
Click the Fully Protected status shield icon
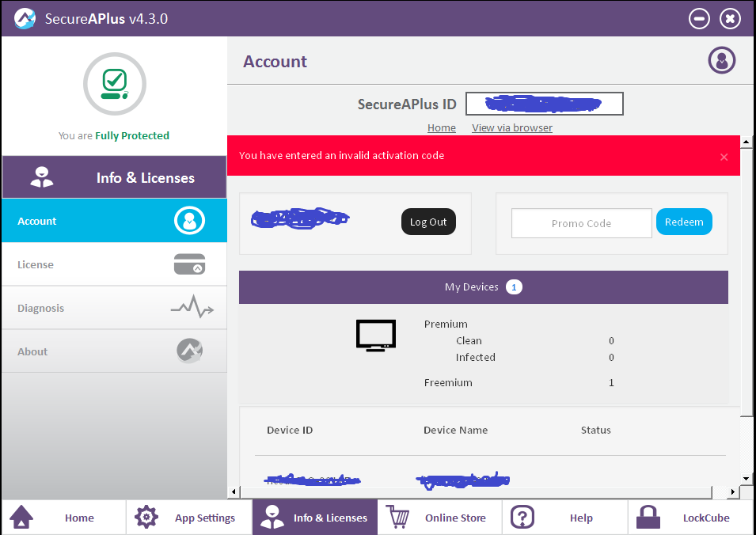tap(115, 84)
